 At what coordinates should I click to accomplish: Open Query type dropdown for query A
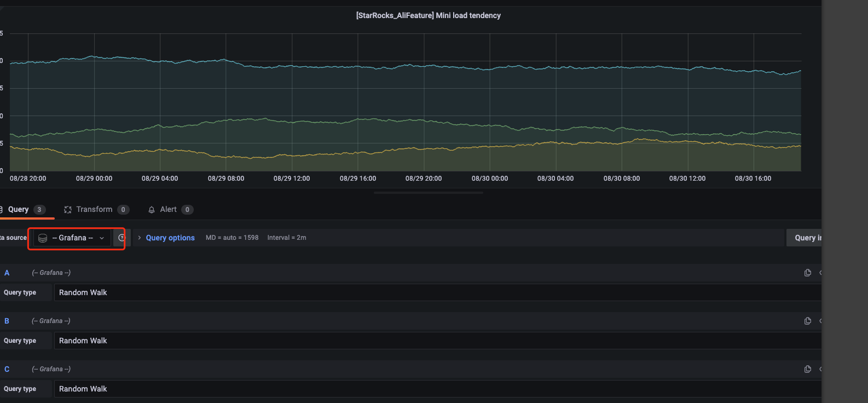(437, 292)
